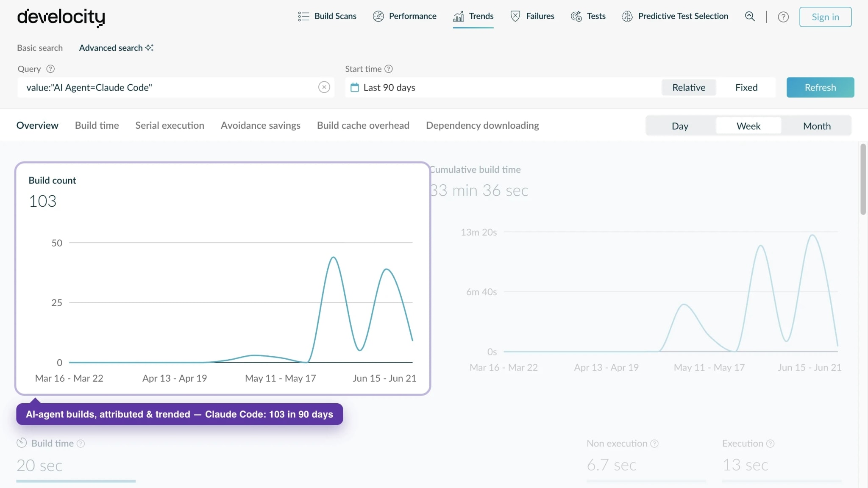Select Relative start time mode
This screenshot has height=488, width=868.
689,87
